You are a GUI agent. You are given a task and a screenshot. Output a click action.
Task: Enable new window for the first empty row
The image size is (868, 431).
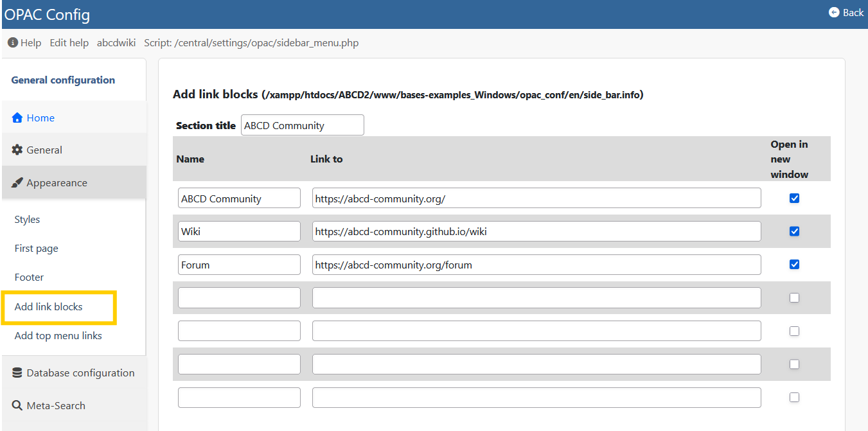click(x=794, y=297)
